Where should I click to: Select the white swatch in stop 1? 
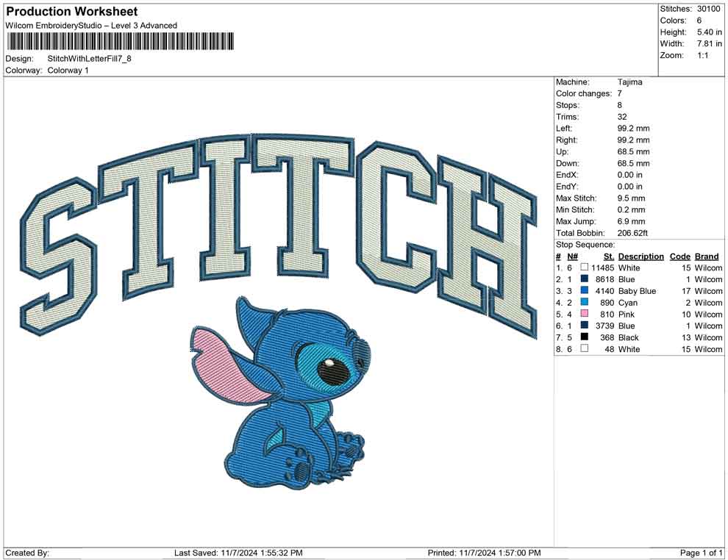click(584, 268)
